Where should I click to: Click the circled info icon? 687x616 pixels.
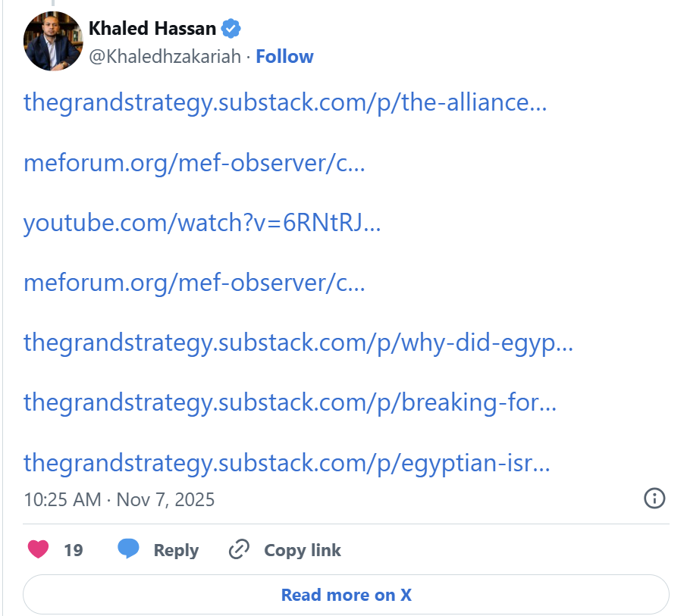tap(654, 498)
